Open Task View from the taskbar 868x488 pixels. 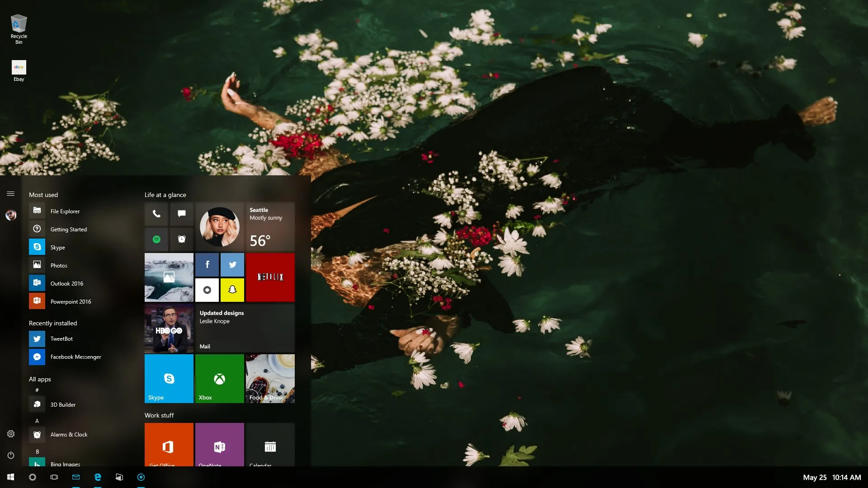54,477
